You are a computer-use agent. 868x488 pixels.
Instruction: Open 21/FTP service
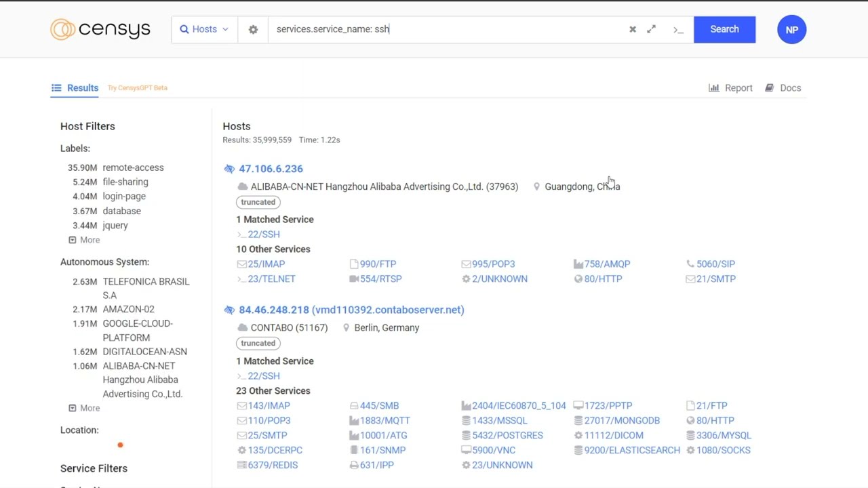706,405
